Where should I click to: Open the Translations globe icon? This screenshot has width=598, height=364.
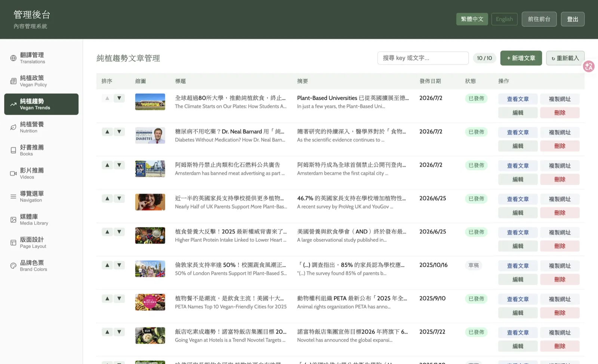(x=13, y=58)
